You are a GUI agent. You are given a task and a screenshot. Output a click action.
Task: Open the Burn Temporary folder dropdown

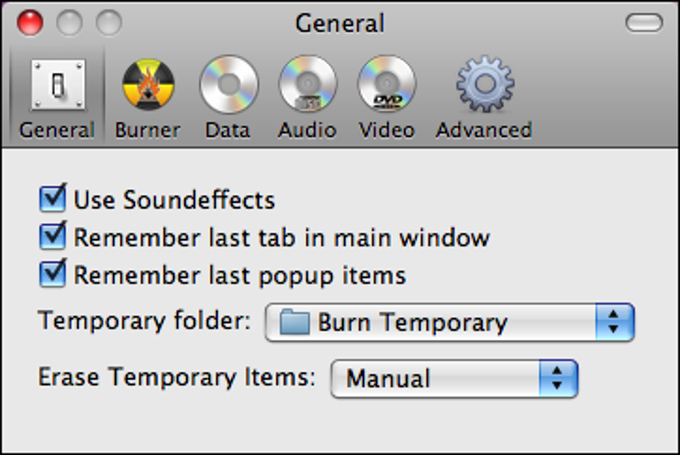(450, 323)
